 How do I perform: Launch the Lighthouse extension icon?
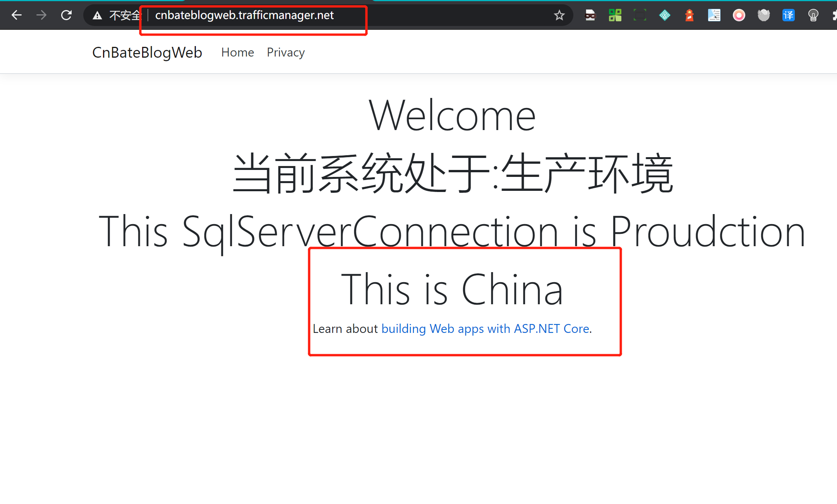click(689, 15)
